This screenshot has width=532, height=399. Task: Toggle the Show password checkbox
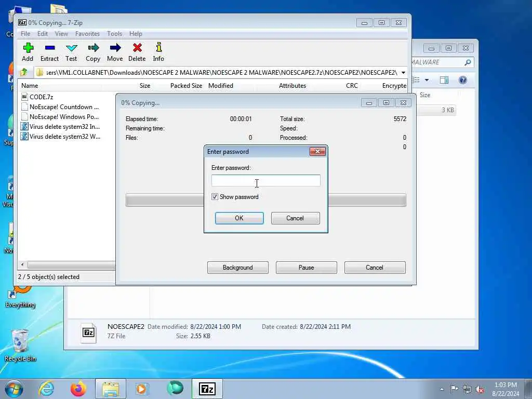[x=215, y=197]
